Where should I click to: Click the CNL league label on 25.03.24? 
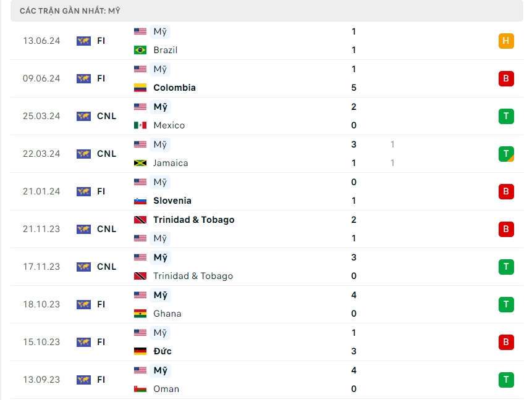click(x=106, y=116)
